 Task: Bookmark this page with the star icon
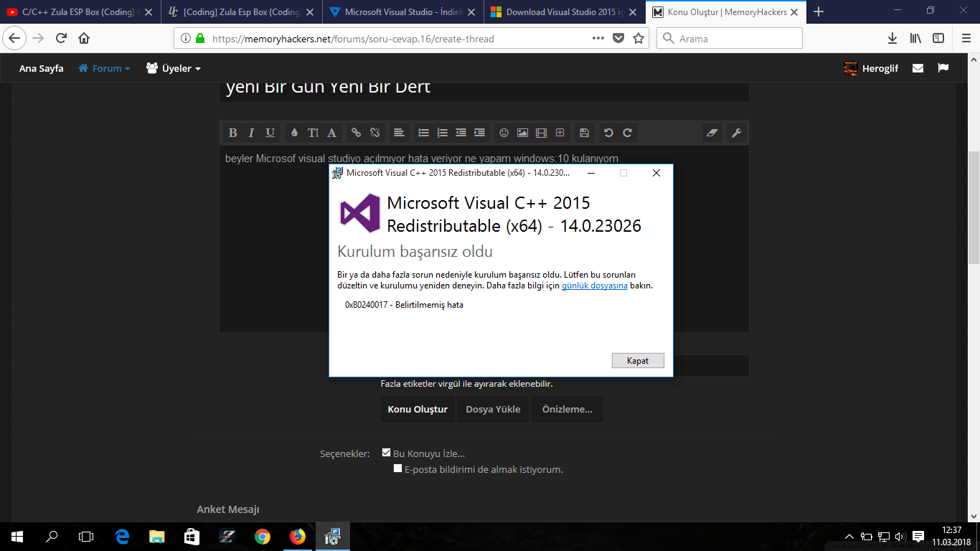coord(639,39)
